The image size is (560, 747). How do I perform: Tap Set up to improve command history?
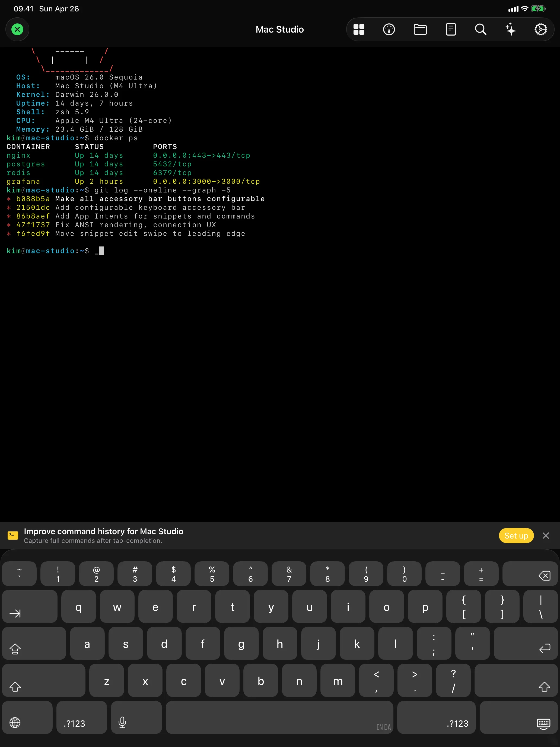pos(516,536)
